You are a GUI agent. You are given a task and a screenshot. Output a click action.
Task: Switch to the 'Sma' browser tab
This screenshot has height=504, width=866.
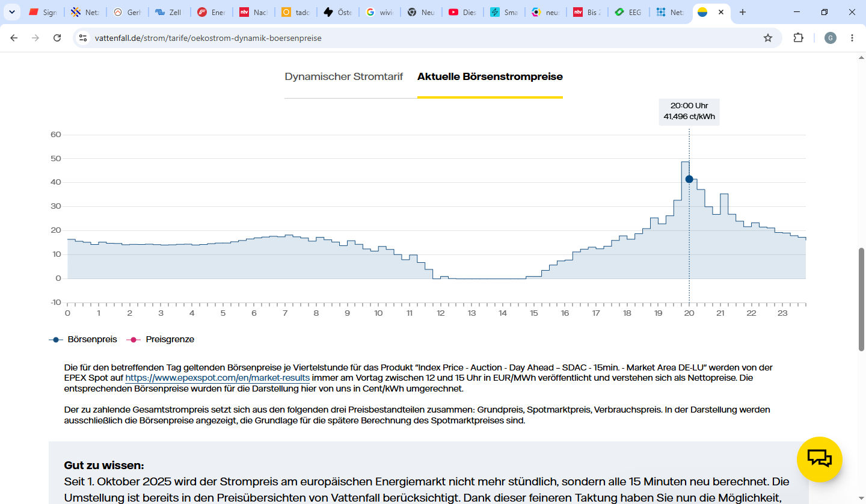pyautogui.click(x=505, y=12)
